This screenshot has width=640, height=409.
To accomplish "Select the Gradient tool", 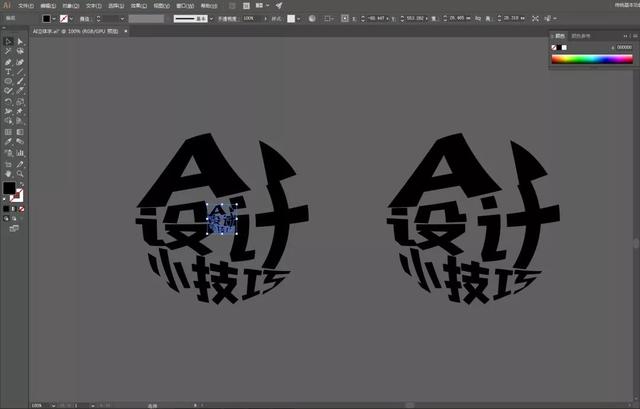I will 20,132.
